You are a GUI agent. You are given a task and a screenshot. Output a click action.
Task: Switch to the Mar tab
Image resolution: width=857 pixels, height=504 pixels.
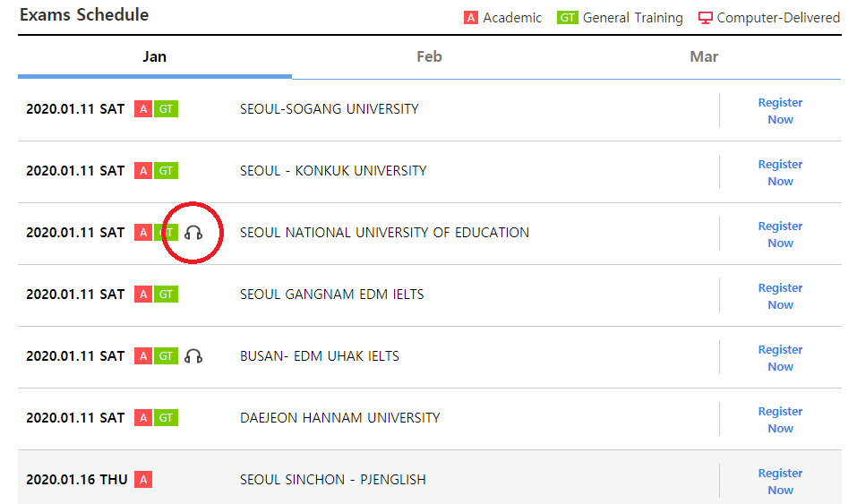pos(704,56)
